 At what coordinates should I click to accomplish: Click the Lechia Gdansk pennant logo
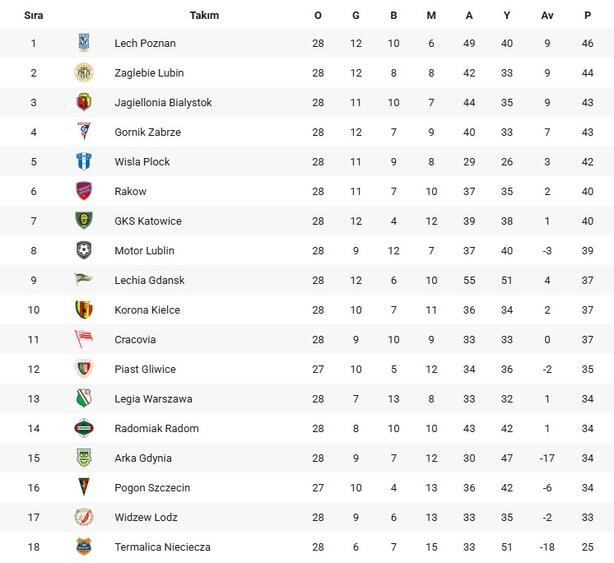coord(84,280)
